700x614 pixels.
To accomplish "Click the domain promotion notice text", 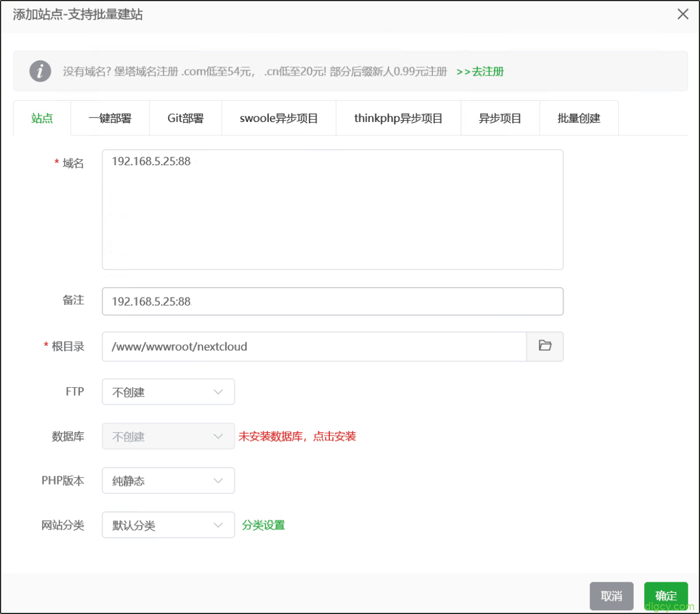I will 255,71.
